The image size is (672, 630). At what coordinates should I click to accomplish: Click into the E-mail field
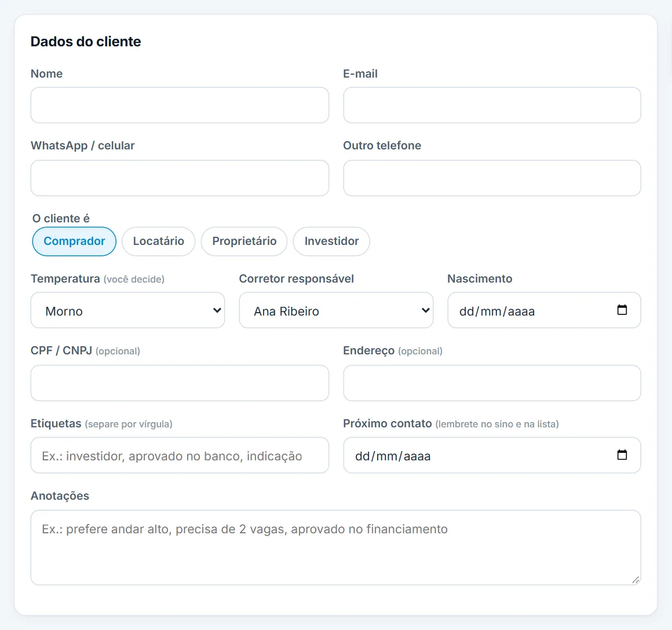click(x=492, y=105)
